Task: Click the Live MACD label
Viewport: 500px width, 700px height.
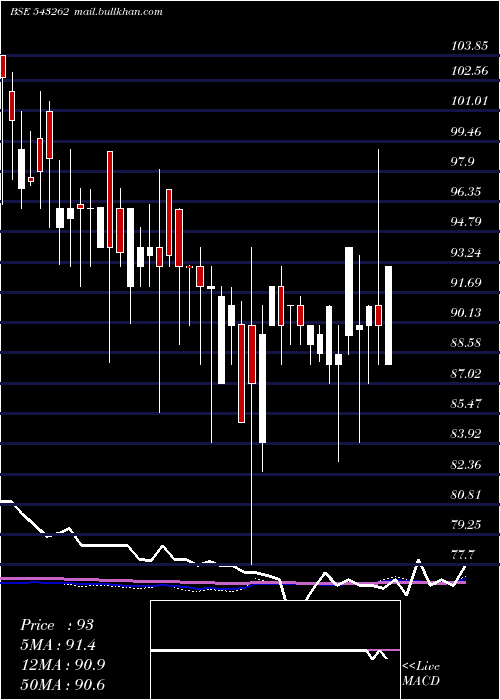Action: pos(421,673)
